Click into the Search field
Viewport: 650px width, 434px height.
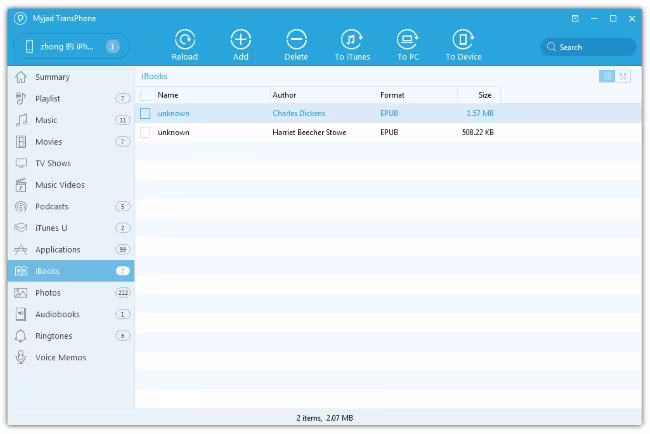coord(588,47)
